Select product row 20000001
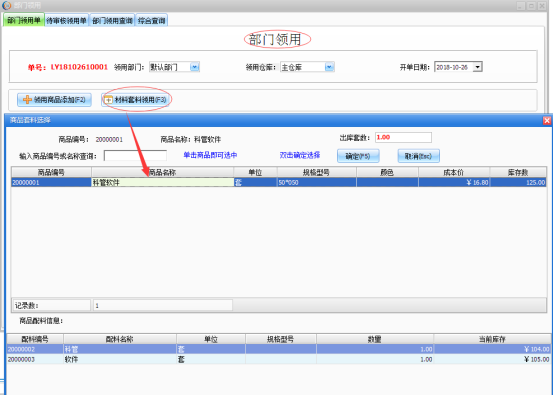 pyautogui.click(x=279, y=182)
